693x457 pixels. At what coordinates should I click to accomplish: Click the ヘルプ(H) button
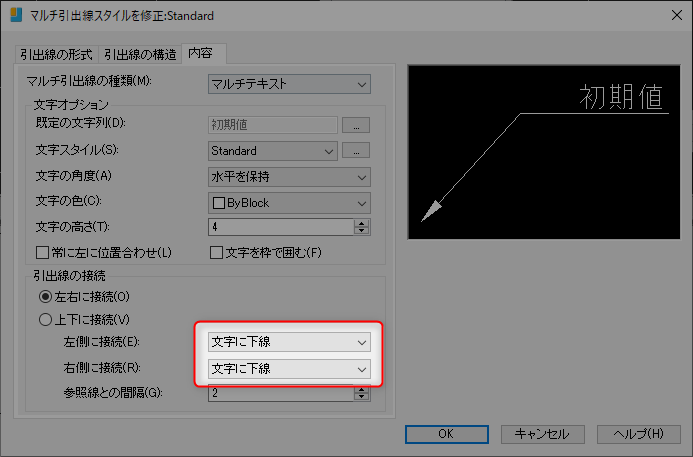[639, 434]
